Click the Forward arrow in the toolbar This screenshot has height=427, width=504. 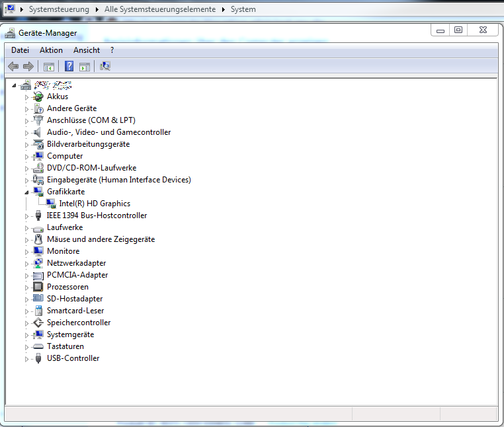[x=28, y=66]
